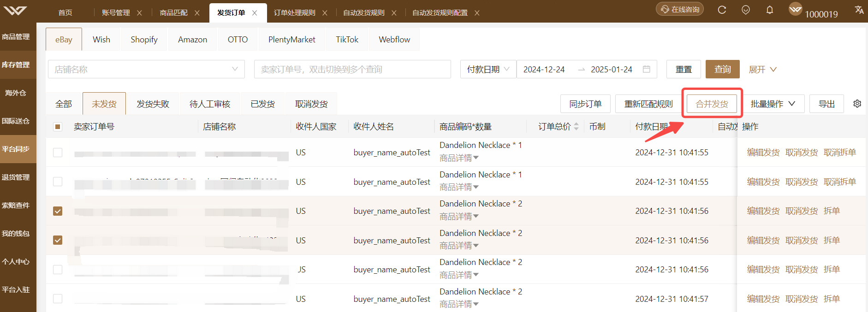Click 取消拆单 in first order row
868x312 pixels.
point(840,153)
